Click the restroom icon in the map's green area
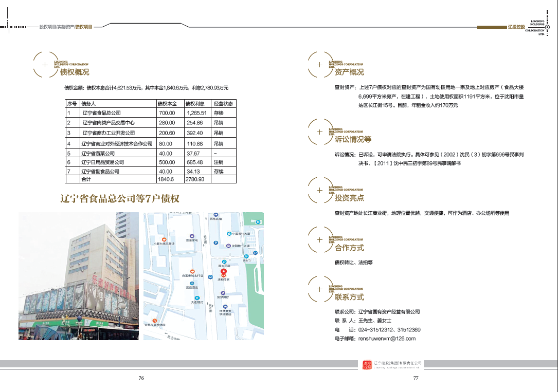558x392 pixels. pos(258,222)
